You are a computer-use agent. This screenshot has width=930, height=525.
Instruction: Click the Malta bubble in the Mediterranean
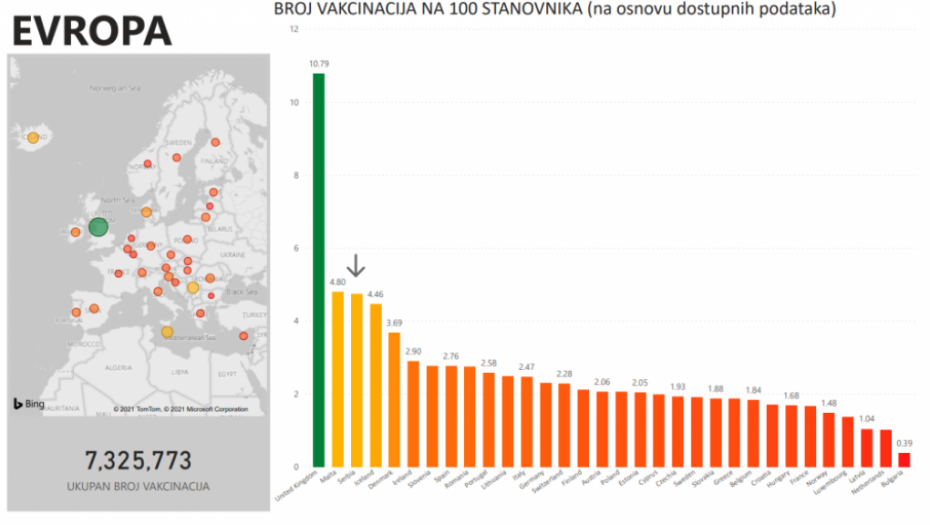(x=167, y=332)
